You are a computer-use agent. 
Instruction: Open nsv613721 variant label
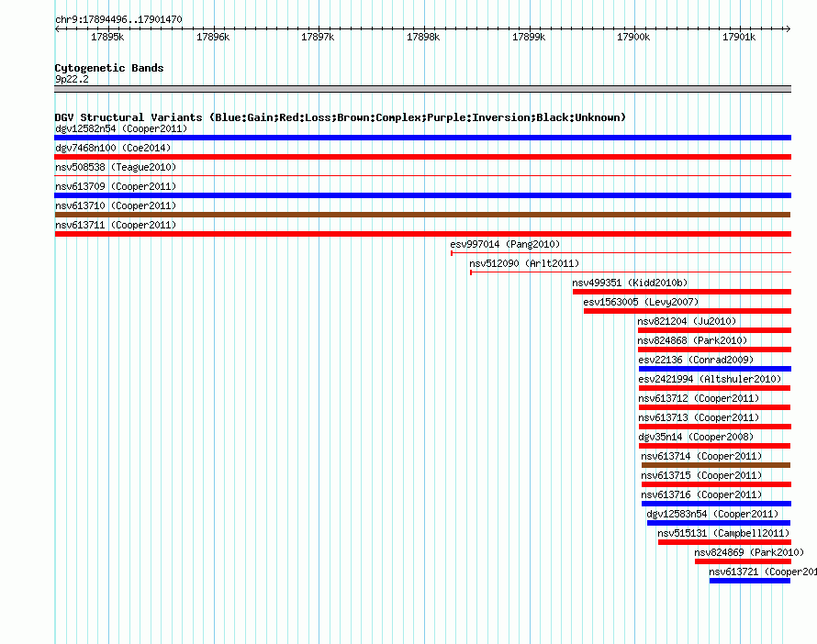[763, 572]
